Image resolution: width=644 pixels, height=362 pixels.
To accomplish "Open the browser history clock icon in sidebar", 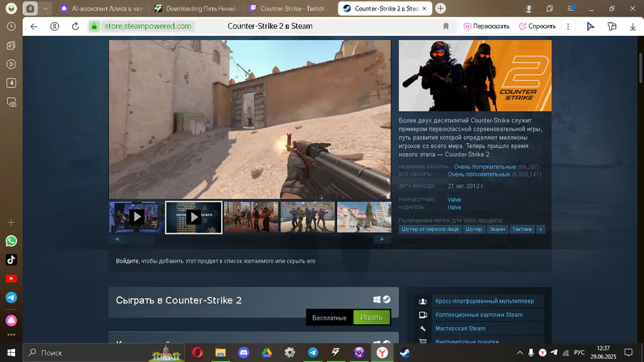I will [x=11, y=26].
